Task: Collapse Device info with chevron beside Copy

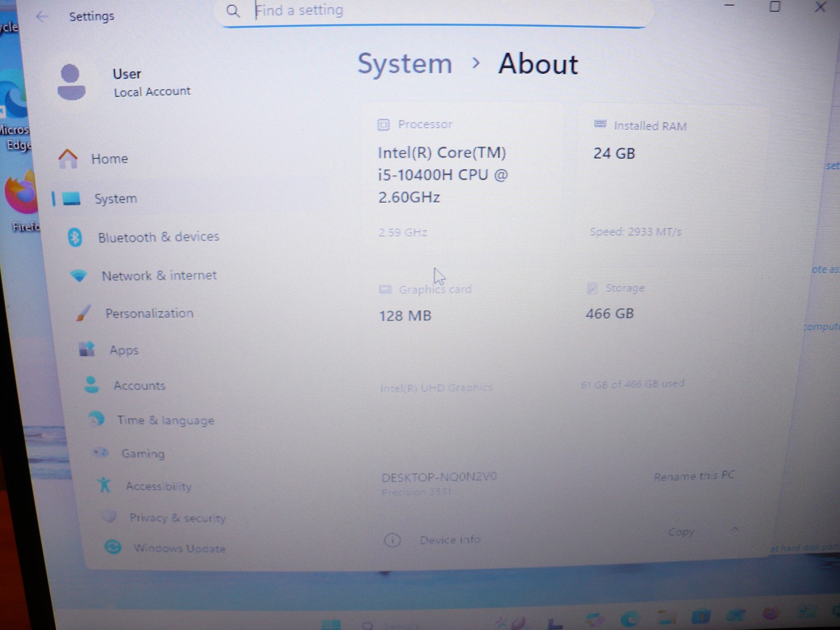Action: coord(734,529)
